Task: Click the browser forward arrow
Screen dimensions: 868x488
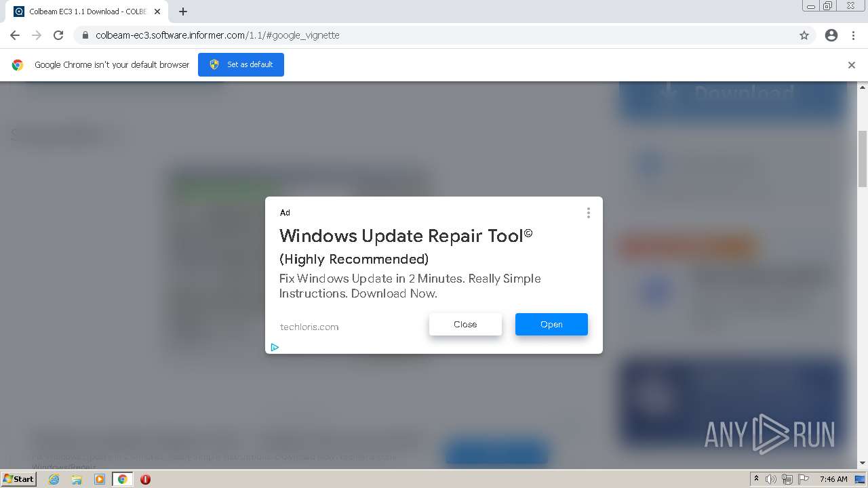Action: (x=37, y=35)
